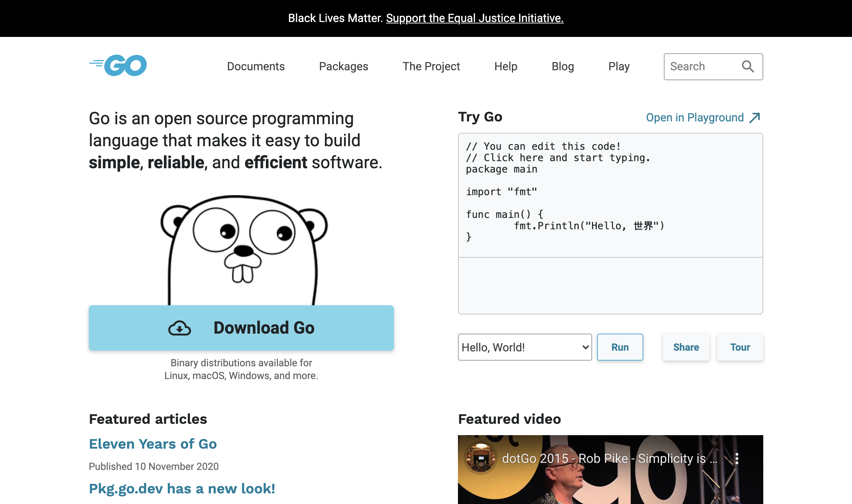Open The Project nav link
Screen dimensions: 852x504
(431, 66)
